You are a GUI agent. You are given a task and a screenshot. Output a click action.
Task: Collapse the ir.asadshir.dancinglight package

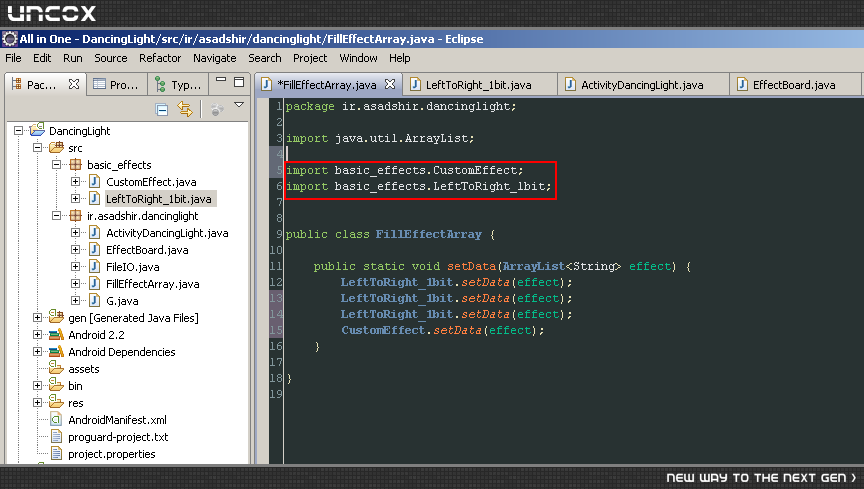[x=56, y=216]
